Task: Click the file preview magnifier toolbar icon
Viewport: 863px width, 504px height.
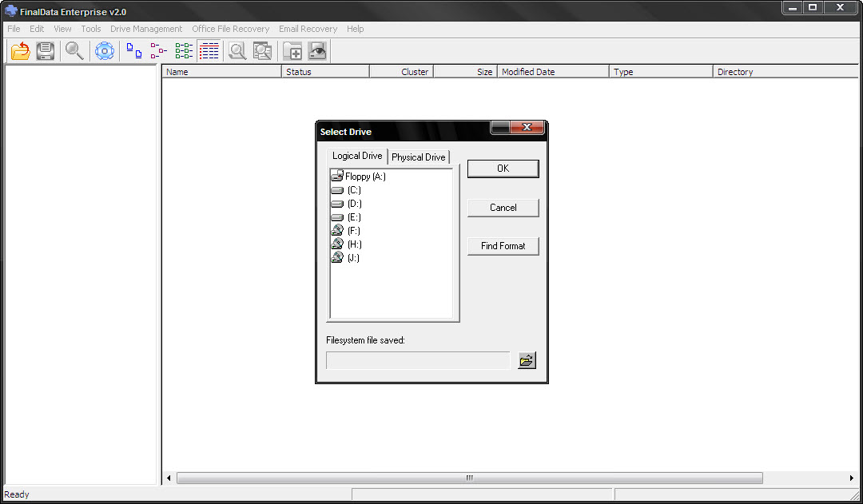Action: pyautogui.click(x=237, y=51)
